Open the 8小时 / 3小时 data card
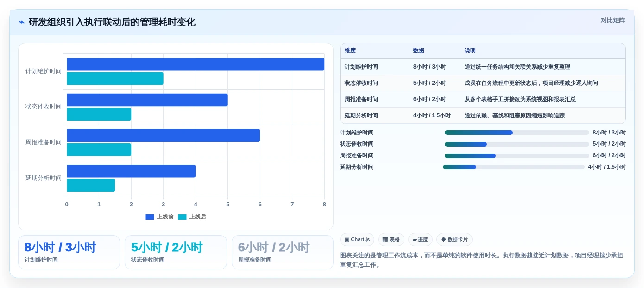Viewport: 644px width, 288px height. [x=69, y=252]
